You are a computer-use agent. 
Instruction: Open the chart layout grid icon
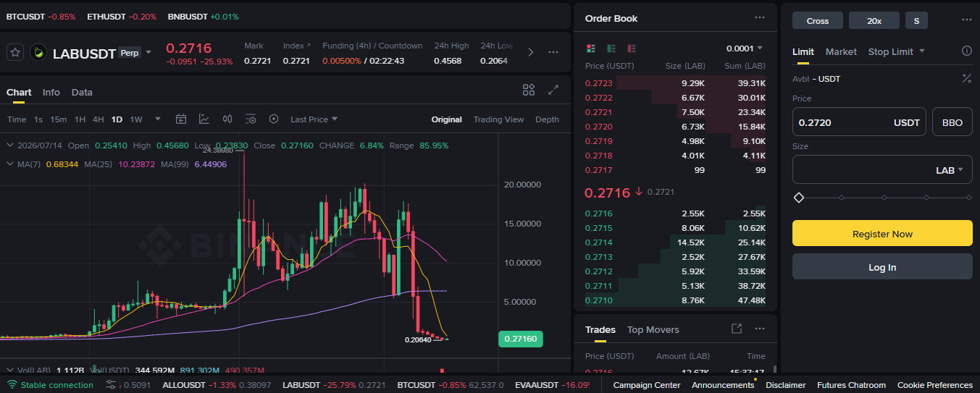tap(529, 90)
